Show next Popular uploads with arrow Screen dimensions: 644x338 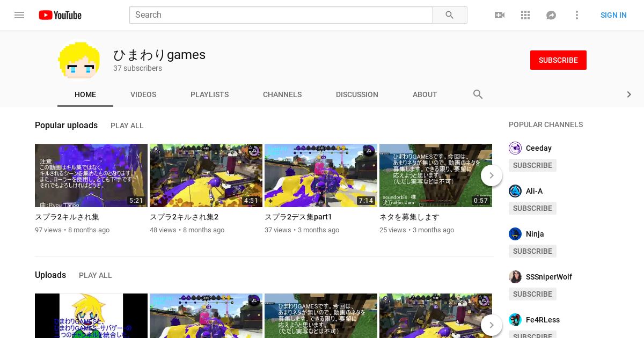pos(492,175)
